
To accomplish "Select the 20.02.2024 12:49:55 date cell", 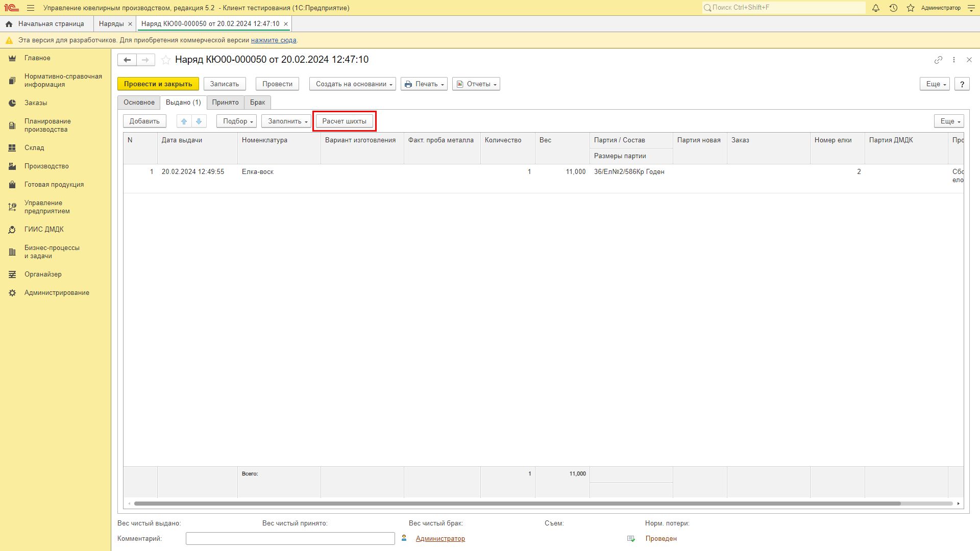I will [x=198, y=172].
